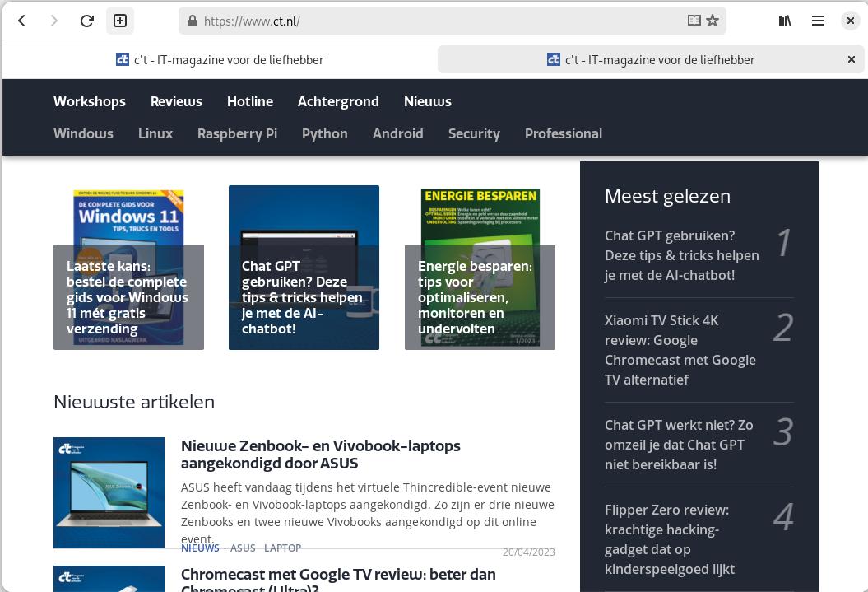
Task: Open the Nieuws navigation item
Action: (x=427, y=101)
